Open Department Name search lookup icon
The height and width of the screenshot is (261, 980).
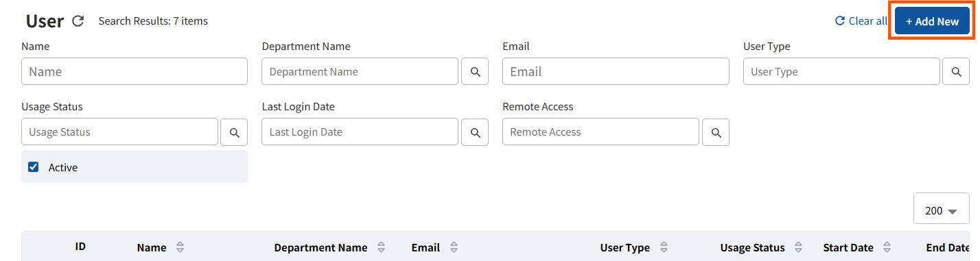click(x=475, y=71)
